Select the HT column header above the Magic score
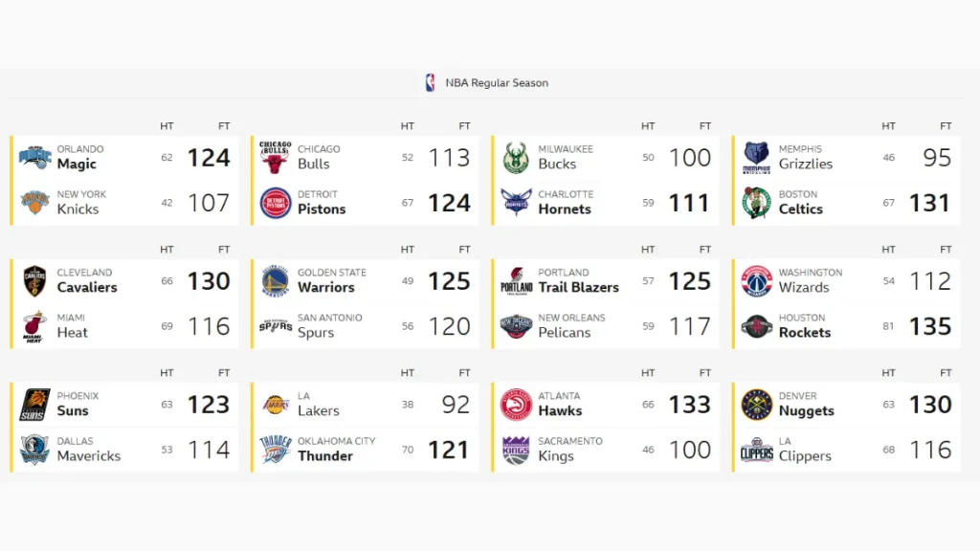Screen dimensions: 980x551 (x=167, y=125)
